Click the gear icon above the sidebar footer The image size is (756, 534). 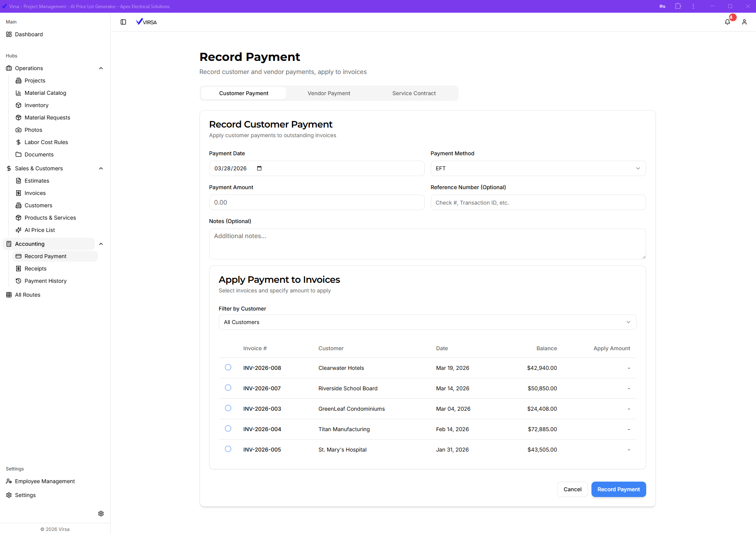[101, 514]
